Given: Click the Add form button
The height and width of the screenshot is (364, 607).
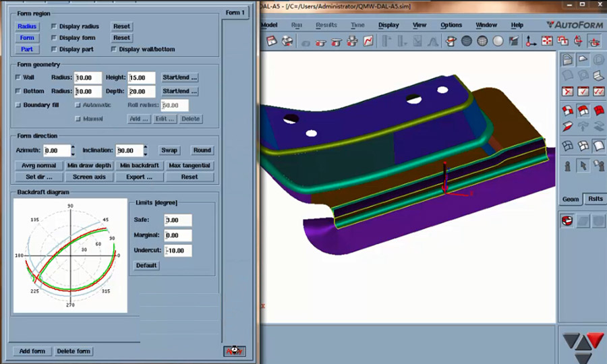Looking at the screenshot, I should click(32, 351).
